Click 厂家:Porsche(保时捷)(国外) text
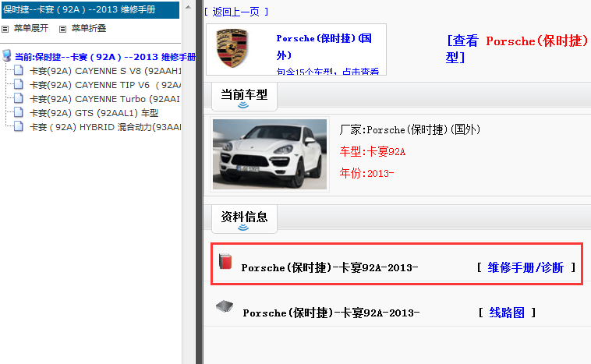This screenshot has height=364, width=591. (409, 129)
